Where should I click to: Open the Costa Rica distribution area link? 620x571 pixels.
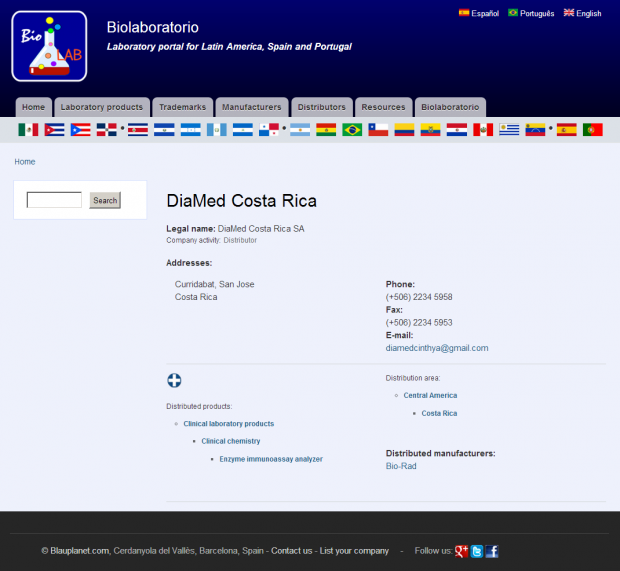point(439,413)
